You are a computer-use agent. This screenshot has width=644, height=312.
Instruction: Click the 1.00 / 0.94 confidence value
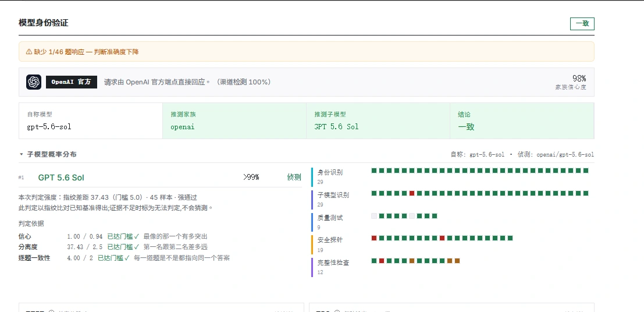[x=84, y=236]
